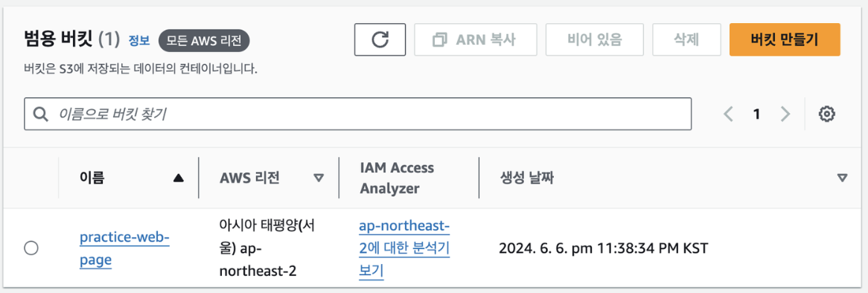The height and width of the screenshot is (293, 868).
Task: Click the 삭제 button
Action: pos(686,39)
